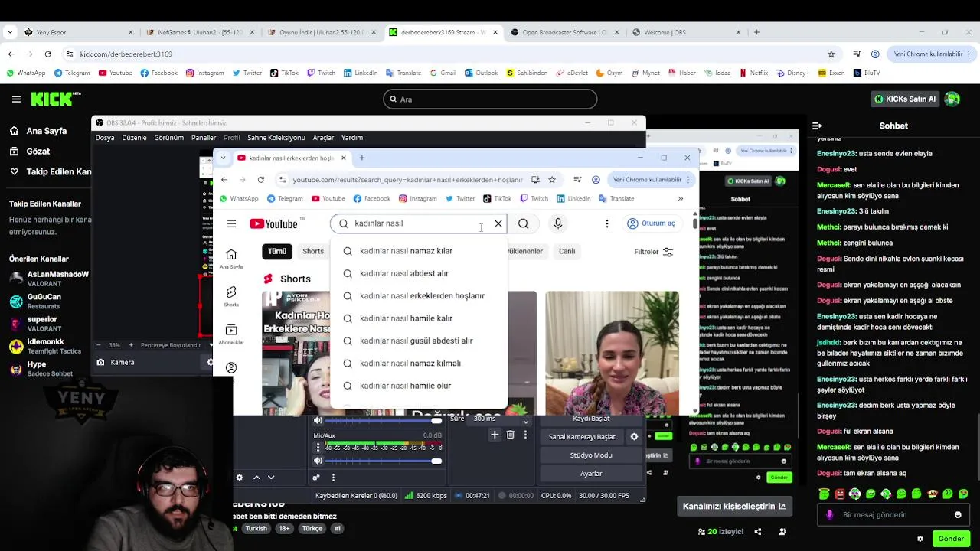Open the Dosya menu in OBS
The height and width of the screenshot is (551, 980).
point(105,138)
